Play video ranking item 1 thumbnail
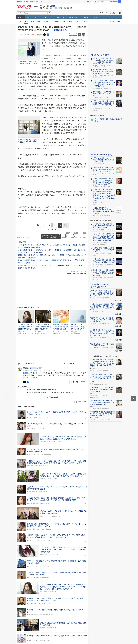 [x=119, y=226]
